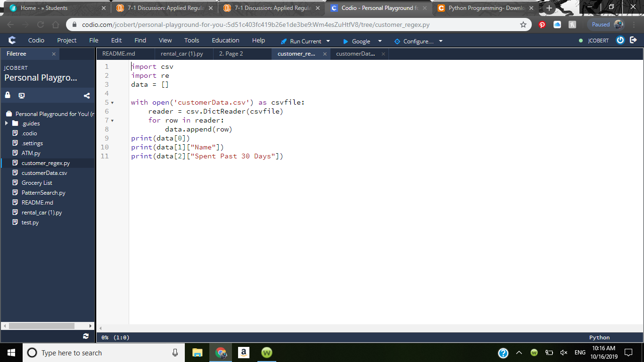Click the refresh icon at Filetree bottom

(85, 336)
